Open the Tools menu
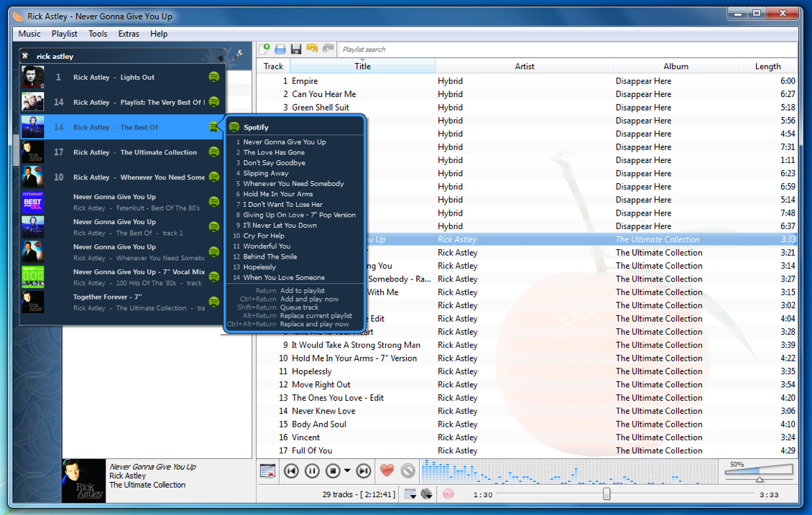 (x=98, y=34)
